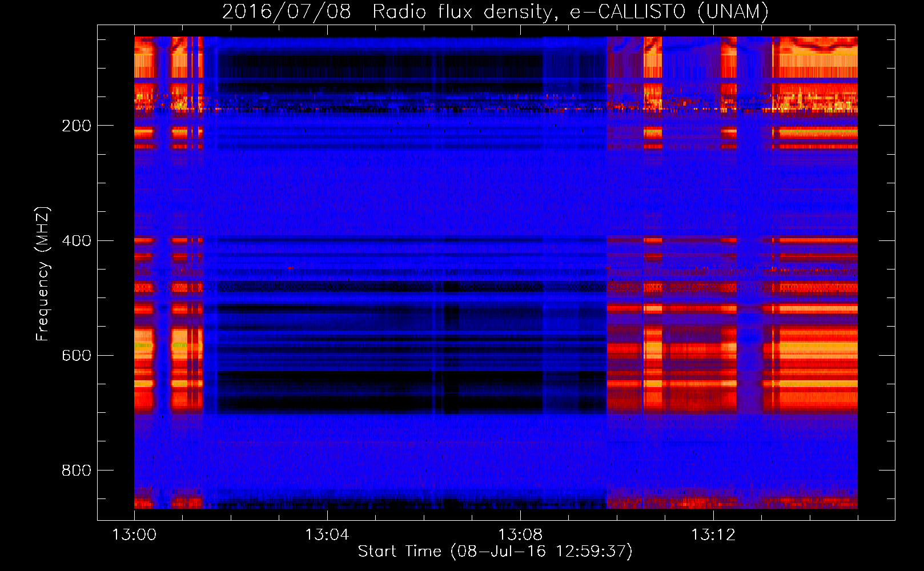Viewport: 924px width, 571px height.
Task: Click the 400 frequency tick label
Action: pos(77,240)
